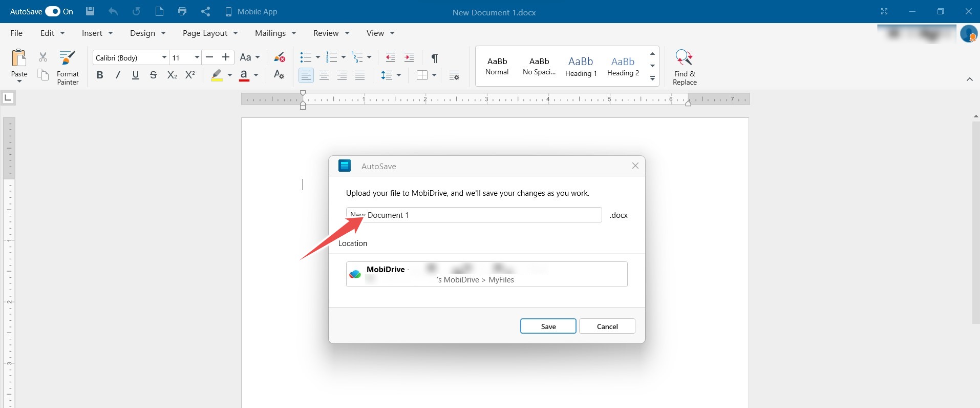The image size is (980, 408).
Task: Open the font size dropdown
Action: [197, 57]
